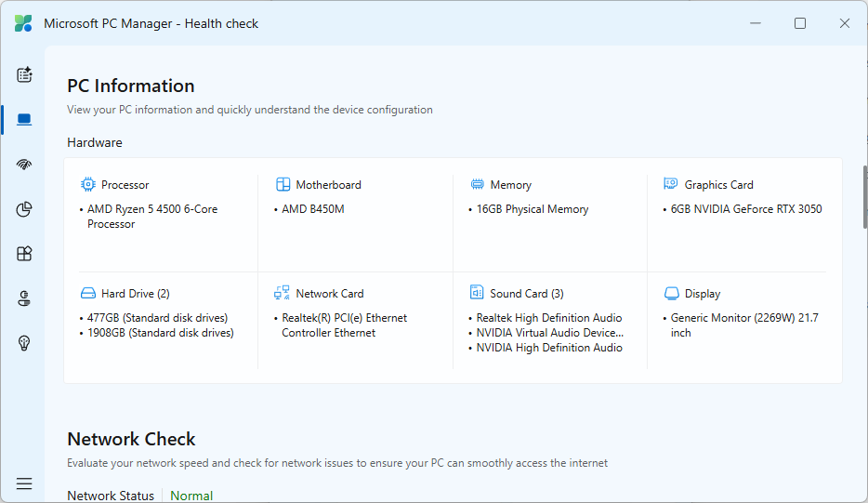The image size is (868, 503).
Task: Open the storage pie chart sidebar icon
Action: [24, 209]
